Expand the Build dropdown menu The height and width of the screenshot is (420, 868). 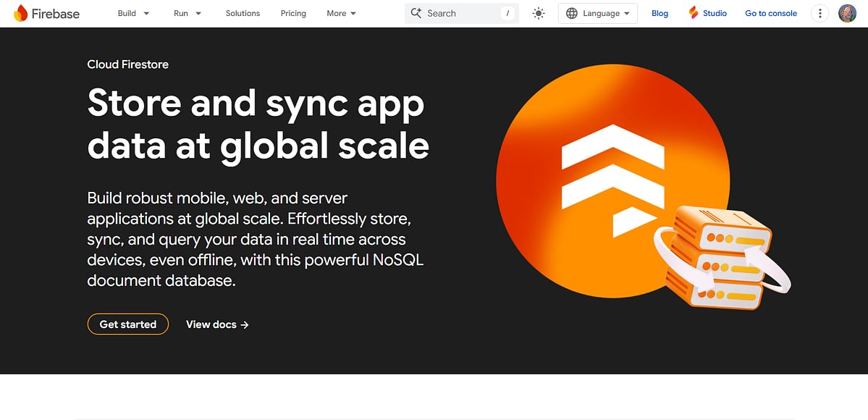tap(133, 12)
